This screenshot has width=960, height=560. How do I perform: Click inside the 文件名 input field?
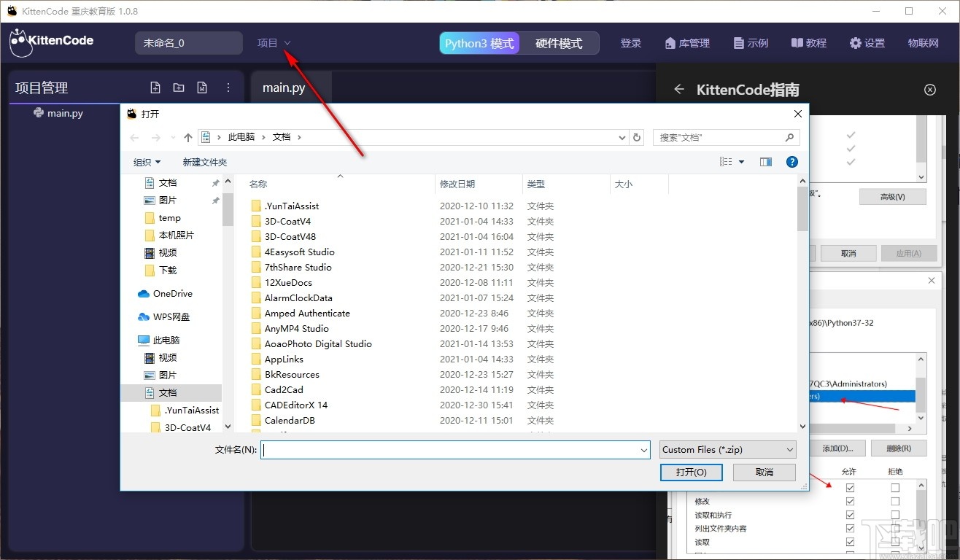point(452,449)
